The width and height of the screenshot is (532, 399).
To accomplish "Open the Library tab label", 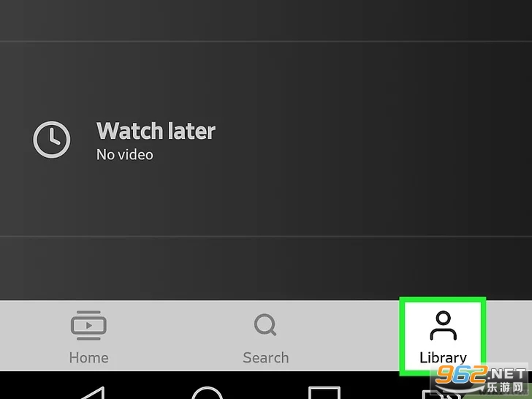I will [x=443, y=357].
